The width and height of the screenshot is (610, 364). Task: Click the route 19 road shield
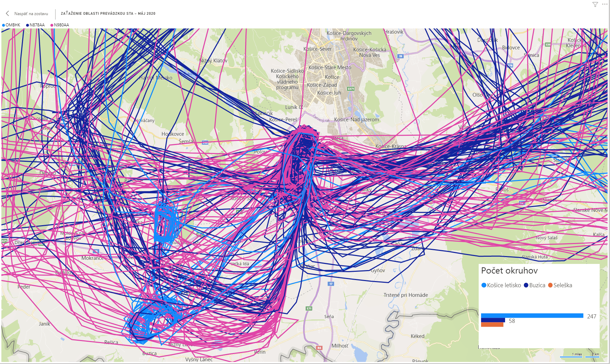click(x=400, y=56)
